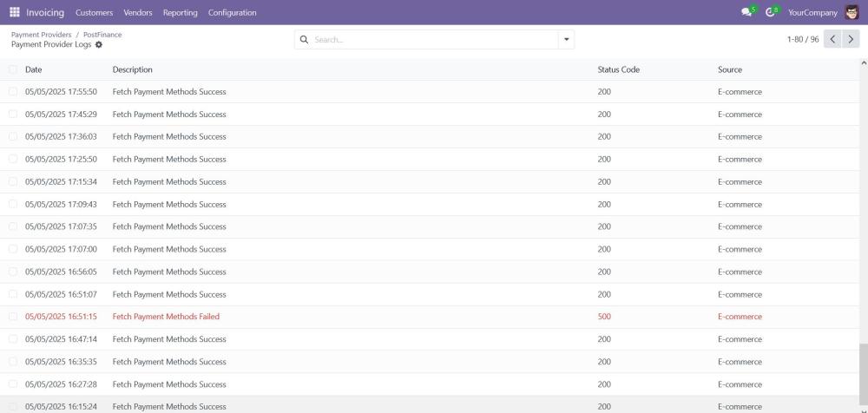Viewport: 868px width, 413px height.
Task: Click the user avatar icon
Action: tap(851, 12)
